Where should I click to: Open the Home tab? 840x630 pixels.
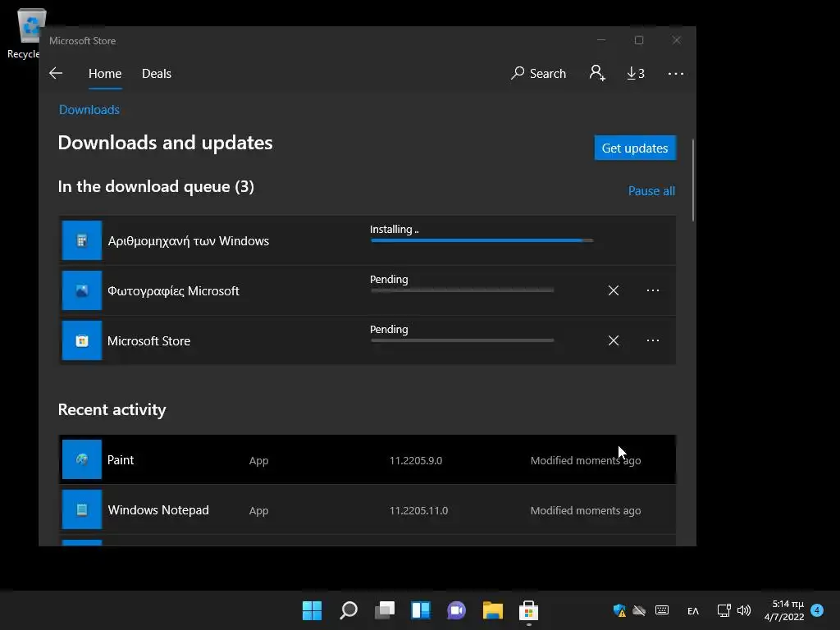click(x=105, y=73)
